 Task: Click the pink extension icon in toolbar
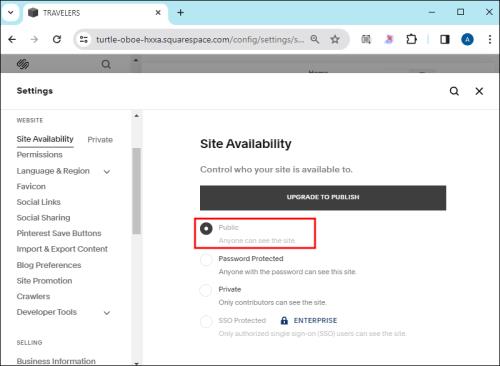pos(389,39)
